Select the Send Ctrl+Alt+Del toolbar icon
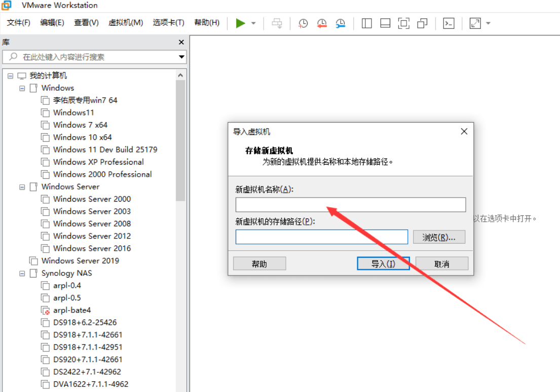Screen dimensions: 560x392 pyautogui.click(x=277, y=23)
